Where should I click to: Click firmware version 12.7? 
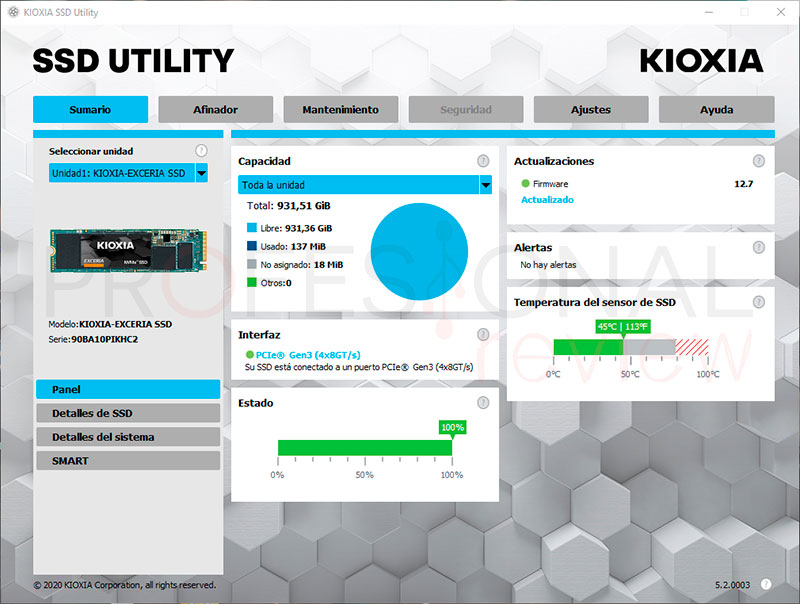point(743,184)
